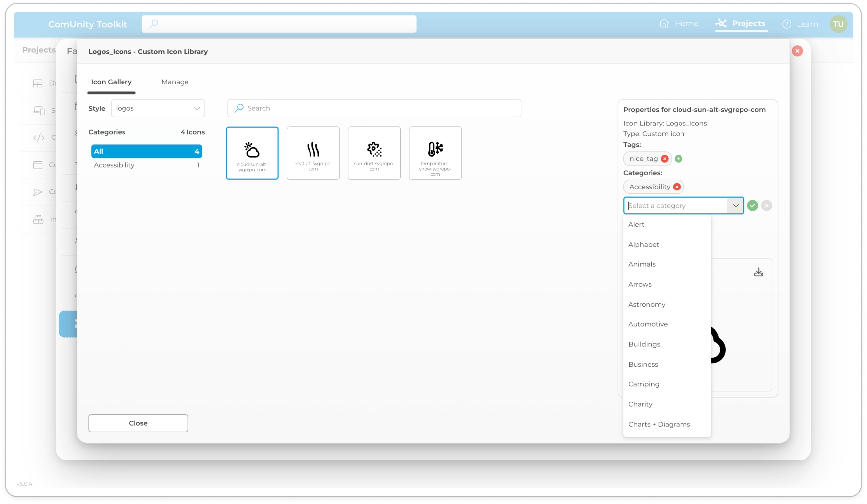Select the heat-alt icon thumbnail
The height and width of the screenshot is (504, 867).
point(313,153)
